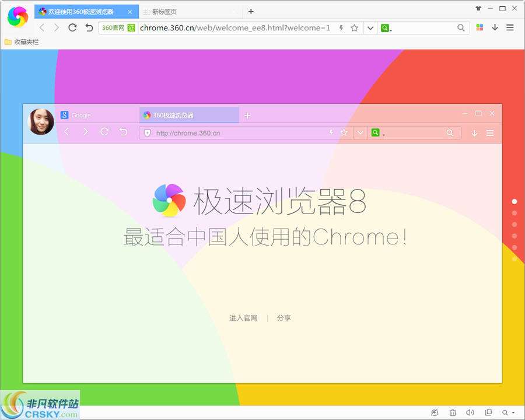Select the third page indicator dot

(514, 225)
